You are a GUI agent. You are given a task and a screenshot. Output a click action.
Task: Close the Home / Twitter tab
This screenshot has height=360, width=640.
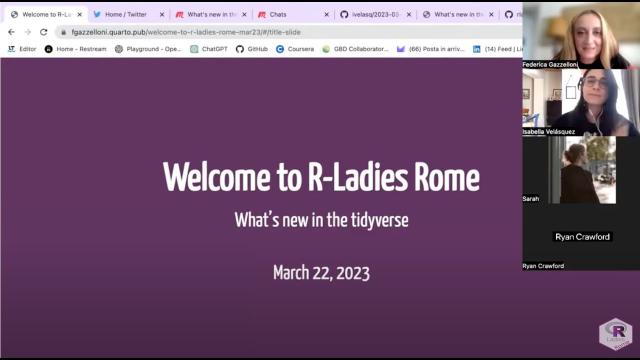tap(162, 14)
